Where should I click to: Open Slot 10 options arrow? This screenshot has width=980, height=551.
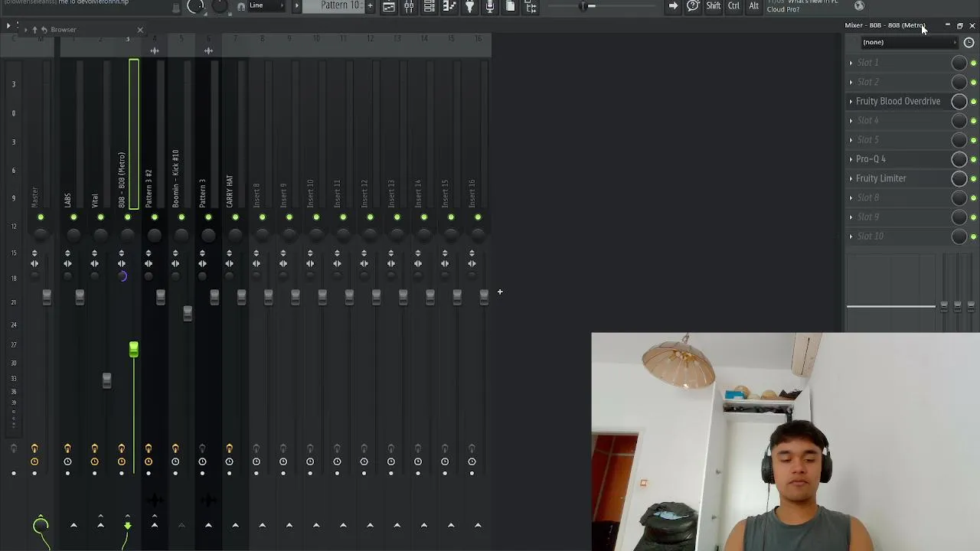pyautogui.click(x=851, y=236)
